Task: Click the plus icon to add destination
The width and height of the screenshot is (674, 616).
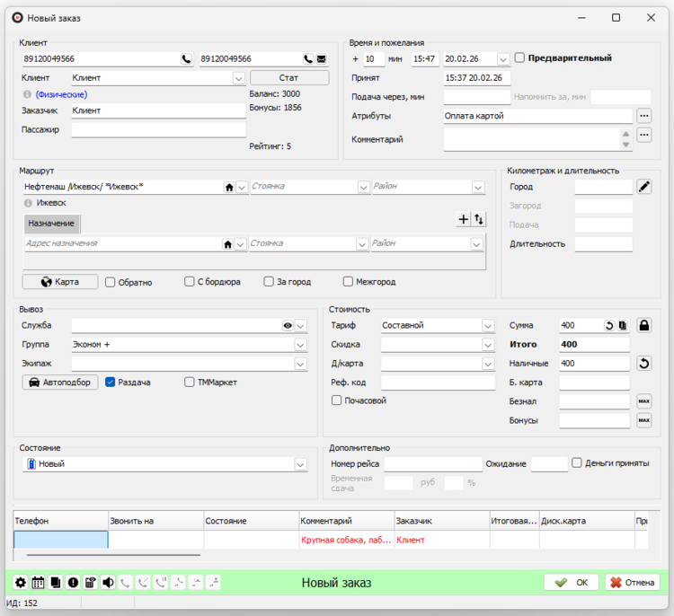Action: point(463,219)
